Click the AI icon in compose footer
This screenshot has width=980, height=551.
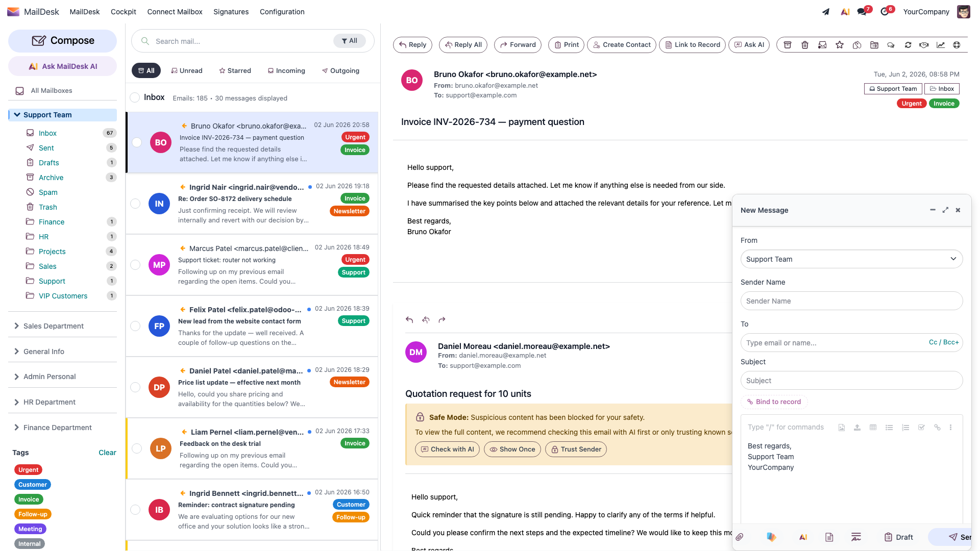click(803, 537)
